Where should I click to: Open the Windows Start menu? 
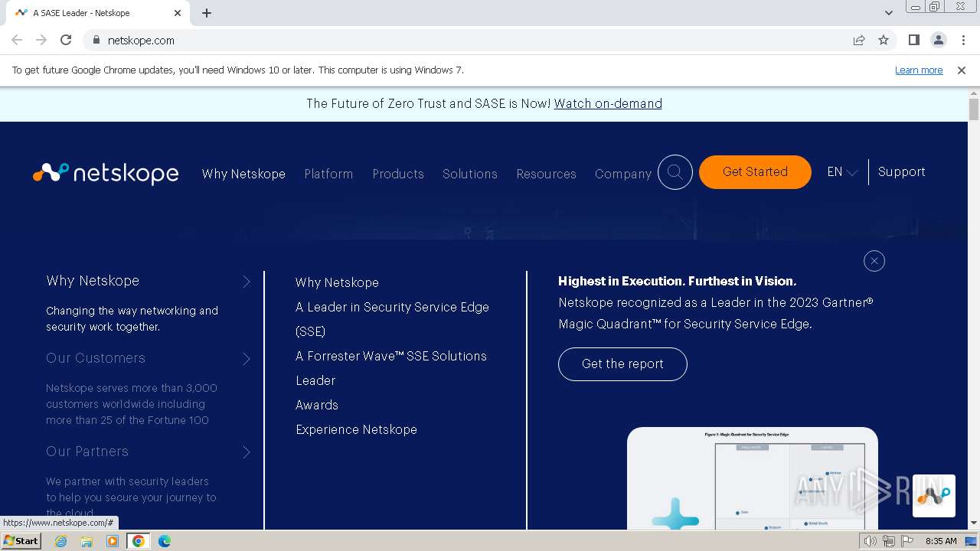(x=21, y=541)
